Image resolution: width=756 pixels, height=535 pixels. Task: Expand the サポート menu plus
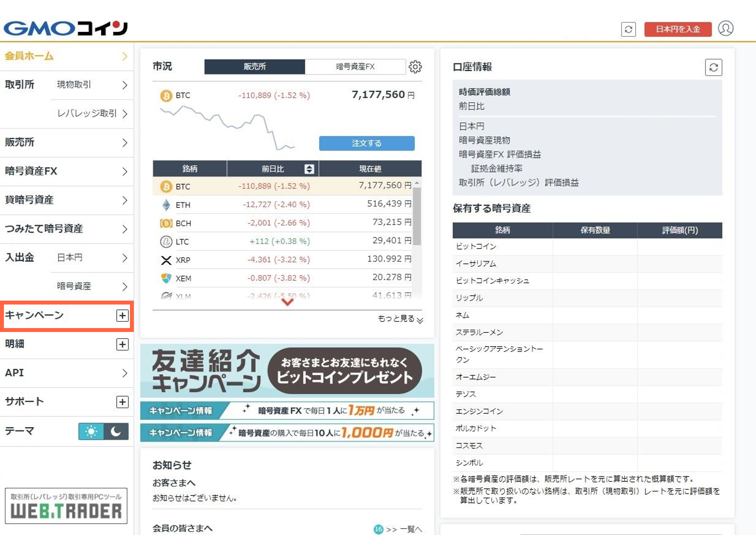123,402
